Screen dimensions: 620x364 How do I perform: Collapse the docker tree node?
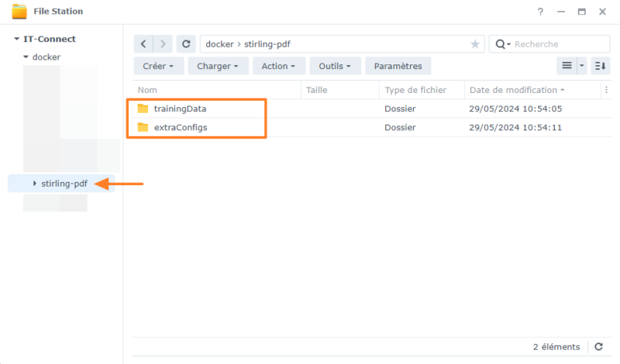point(26,57)
